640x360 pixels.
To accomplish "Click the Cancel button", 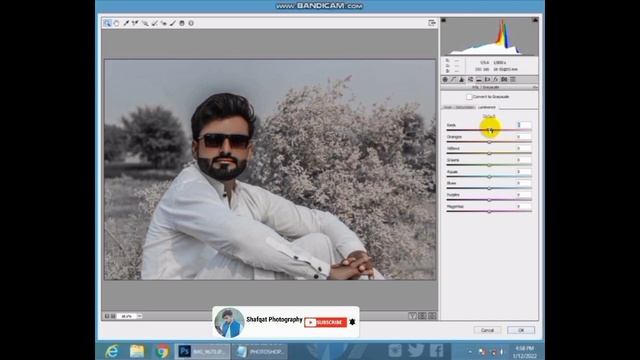I will click(487, 330).
